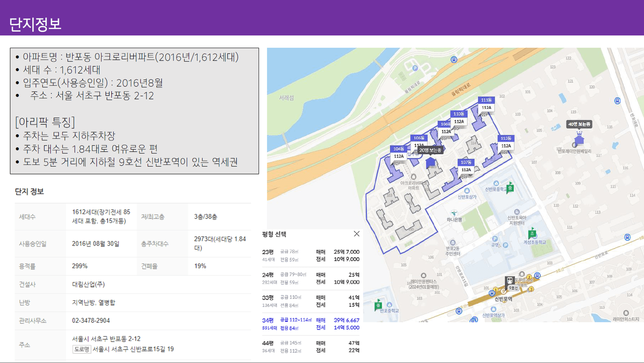
Task: Click the 서울시 서초구 신반포로15길 19 address
Action: coord(133,349)
